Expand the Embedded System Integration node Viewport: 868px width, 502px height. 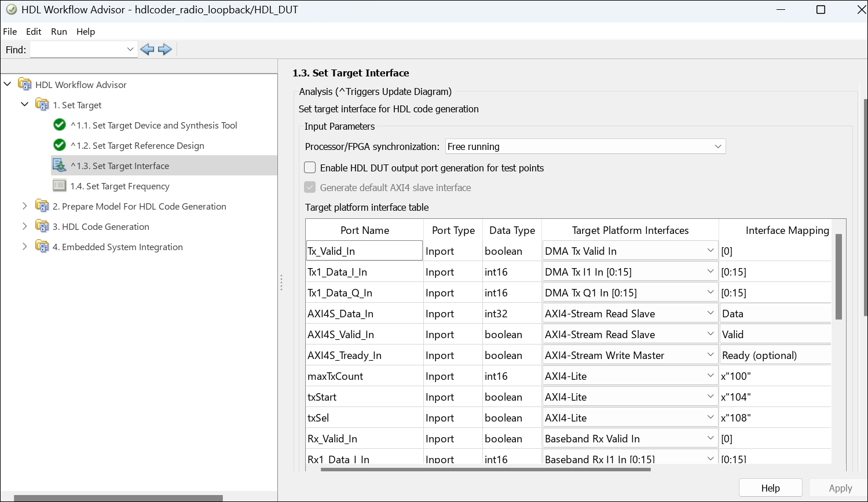click(24, 247)
